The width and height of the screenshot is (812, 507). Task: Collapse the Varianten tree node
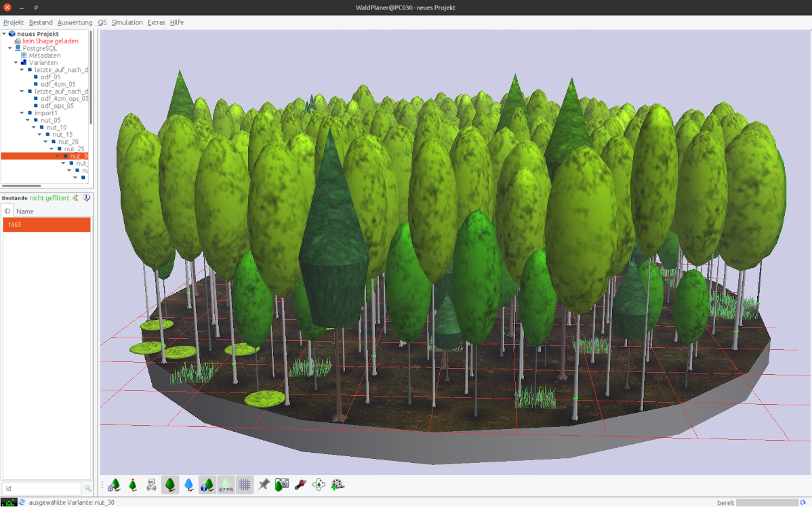pos(16,62)
